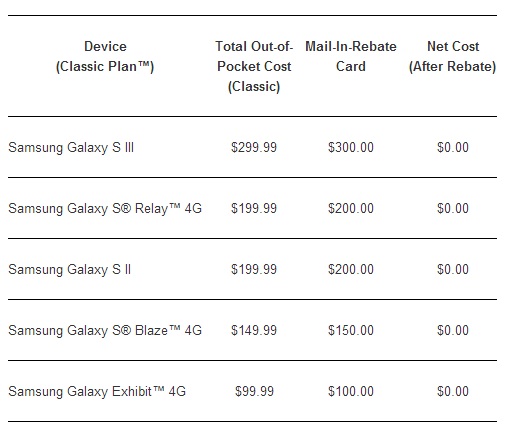516x432 pixels.
Task: Select the Samsung Galaxy Exhibit 4G name
Action: 97,391
